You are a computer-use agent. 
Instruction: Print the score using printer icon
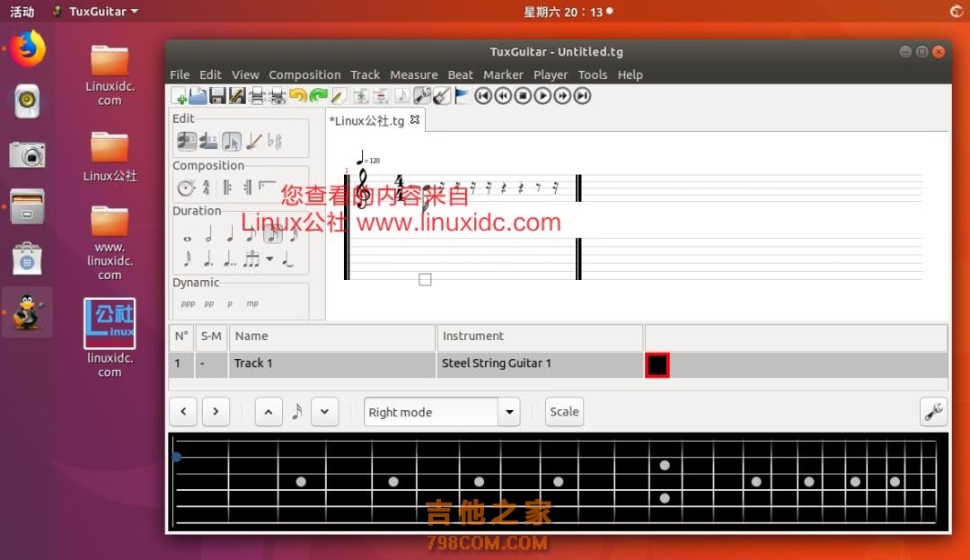(257, 96)
